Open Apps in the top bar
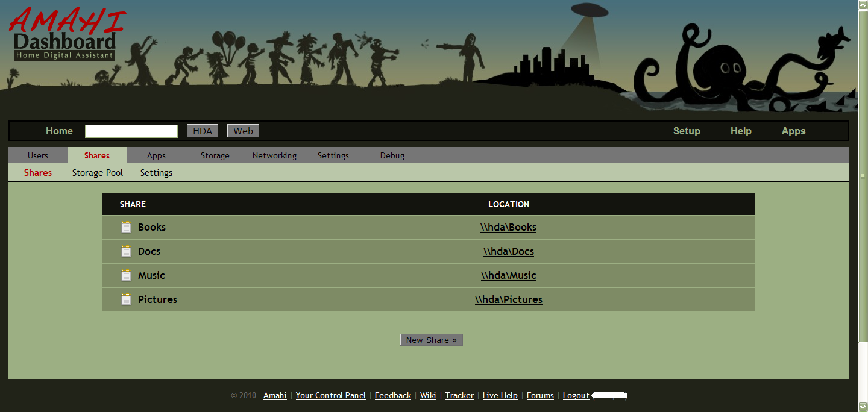The image size is (868, 412). pyautogui.click(x=793, y=131)
